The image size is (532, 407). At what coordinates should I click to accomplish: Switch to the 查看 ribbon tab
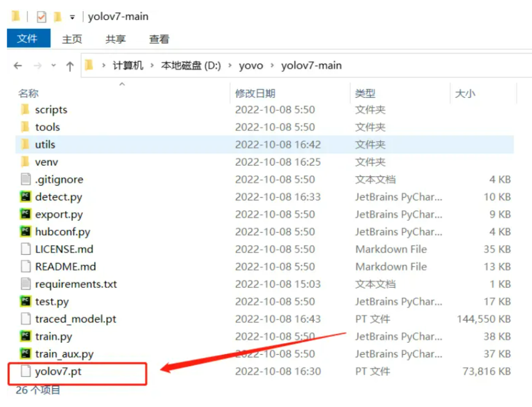coord(158,39)
